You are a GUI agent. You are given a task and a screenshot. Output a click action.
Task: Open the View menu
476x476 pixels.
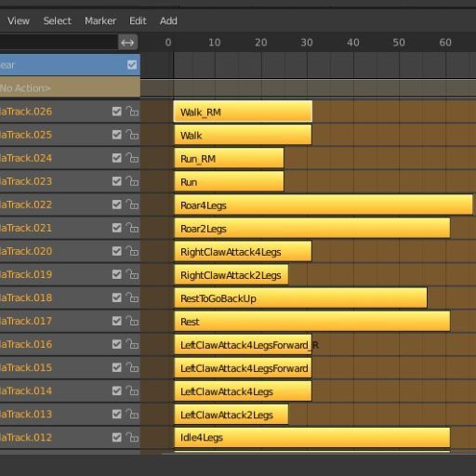[19, 20]
